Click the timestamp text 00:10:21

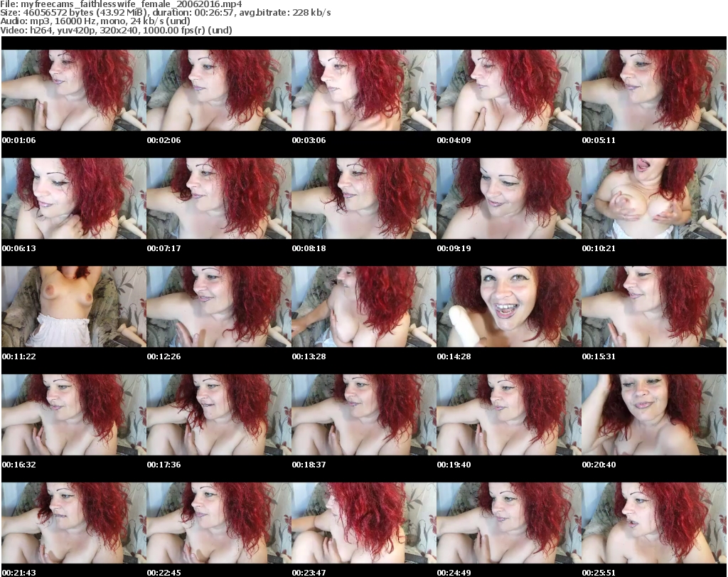pyautogui.click(x=599, y=248)
